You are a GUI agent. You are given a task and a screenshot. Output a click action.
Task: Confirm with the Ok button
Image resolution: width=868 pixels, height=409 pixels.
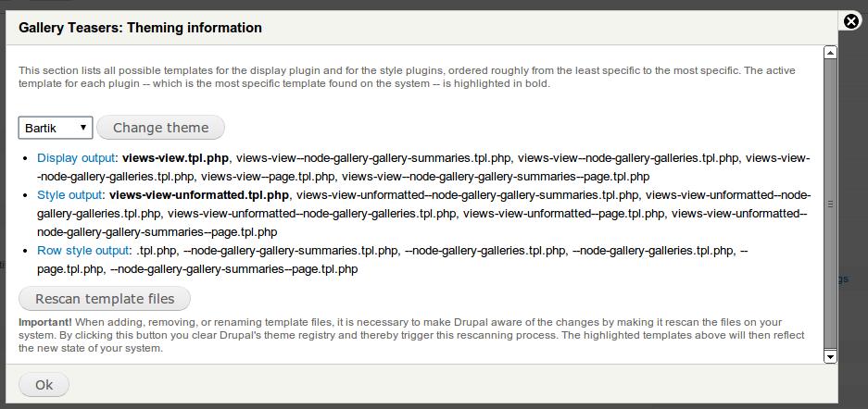pos(44,385)
